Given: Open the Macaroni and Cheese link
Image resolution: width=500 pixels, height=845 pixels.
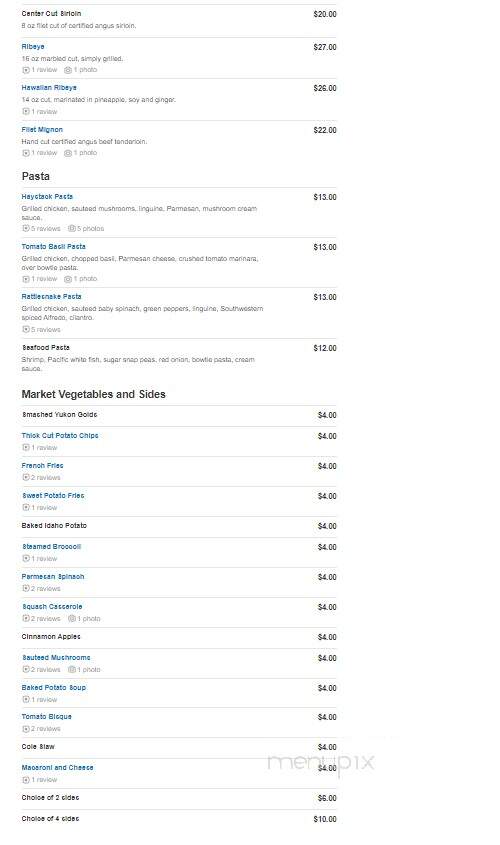Looking at the screenshot, I should 58,767.
